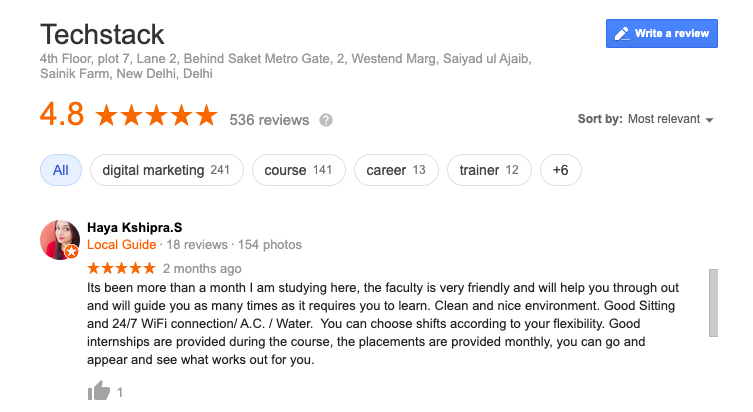Screen dimensions: 753x412
Task: Click the 18 reviews · 154 photos text
Action: (233, 244)
